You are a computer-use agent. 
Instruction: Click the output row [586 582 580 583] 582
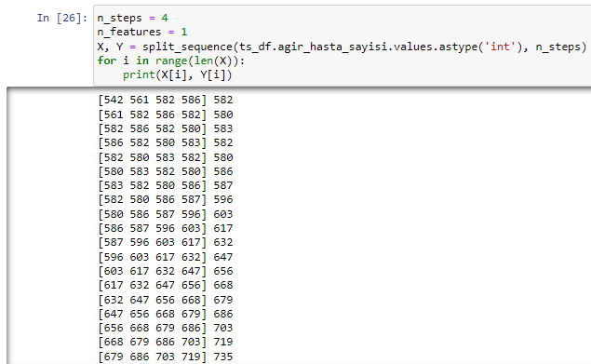[166, 142]
